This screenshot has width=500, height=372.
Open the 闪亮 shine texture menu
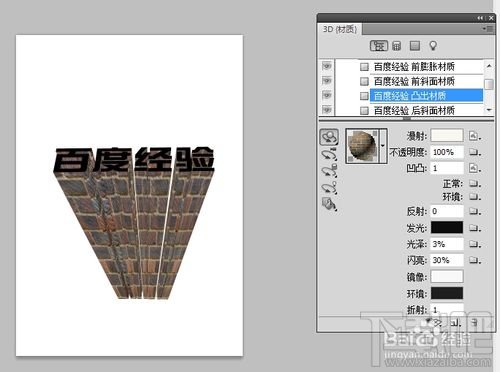(x=475, y=260)
